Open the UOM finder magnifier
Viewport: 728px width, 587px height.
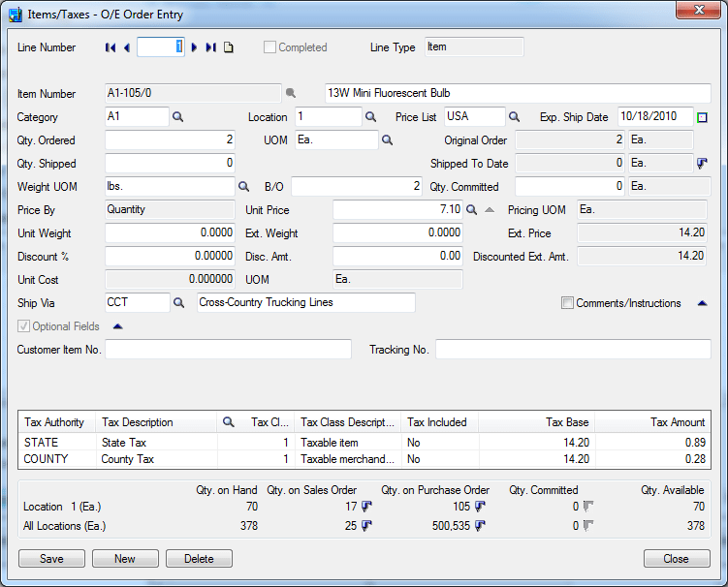(387, 140)
